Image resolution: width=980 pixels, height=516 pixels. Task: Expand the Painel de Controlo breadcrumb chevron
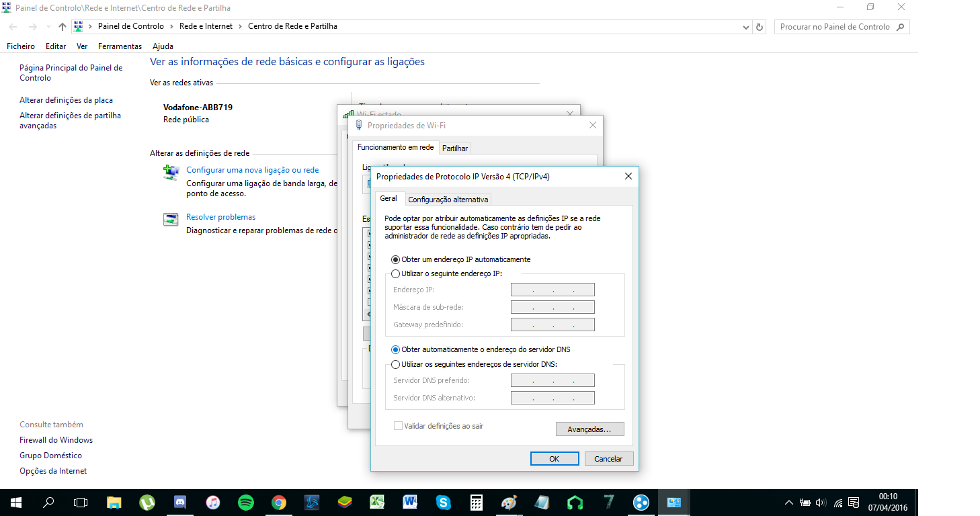pyautogui.click(x=170, y=27)
